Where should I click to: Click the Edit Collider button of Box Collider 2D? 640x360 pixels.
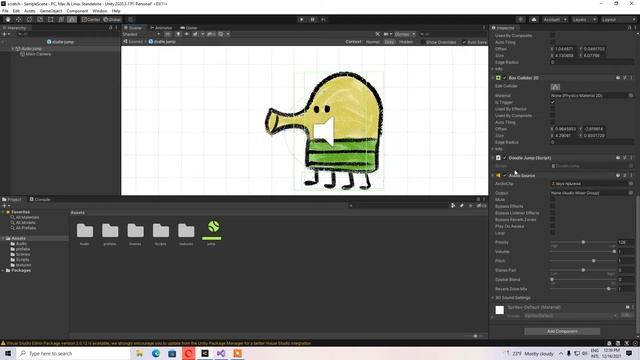coord(556,87)
